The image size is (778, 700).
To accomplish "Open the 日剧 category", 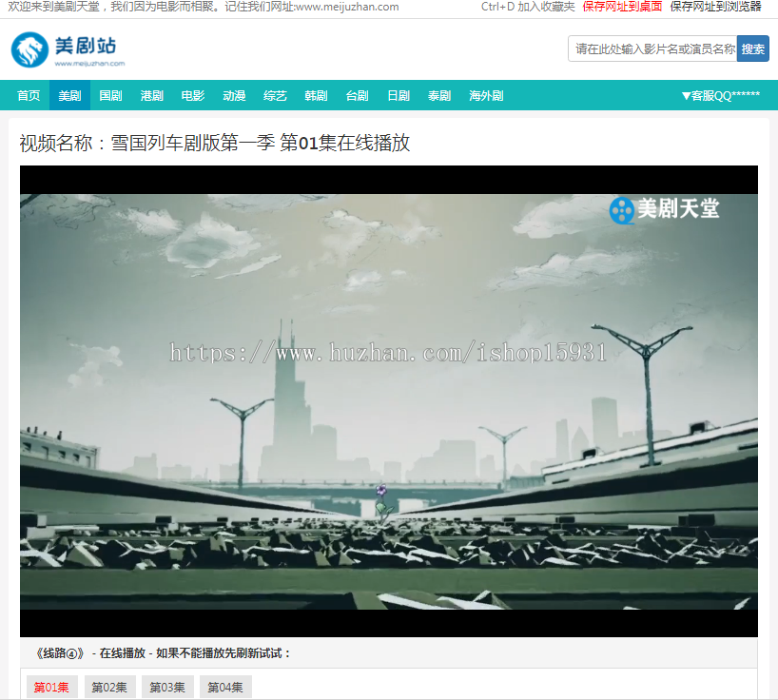I will 399,95.
